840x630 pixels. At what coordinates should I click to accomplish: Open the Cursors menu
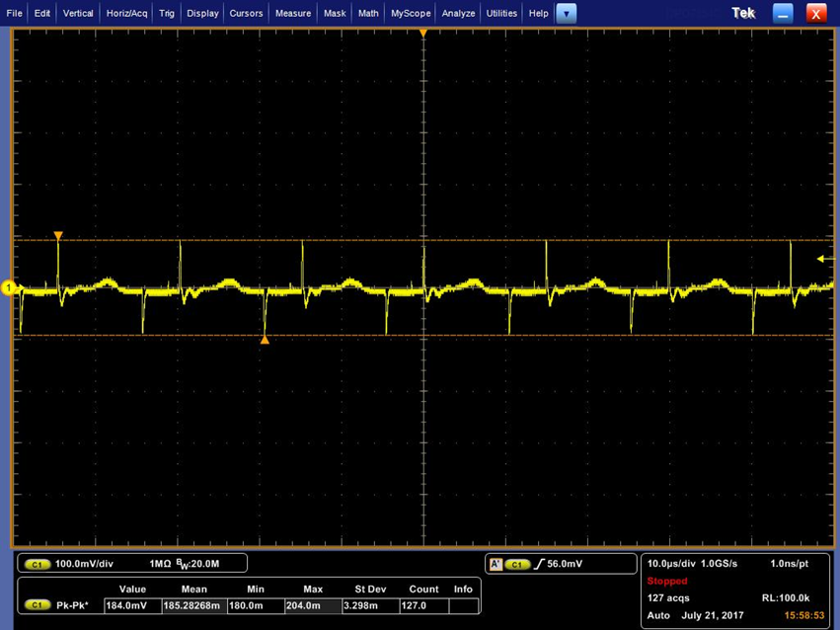tap(246, 14)
